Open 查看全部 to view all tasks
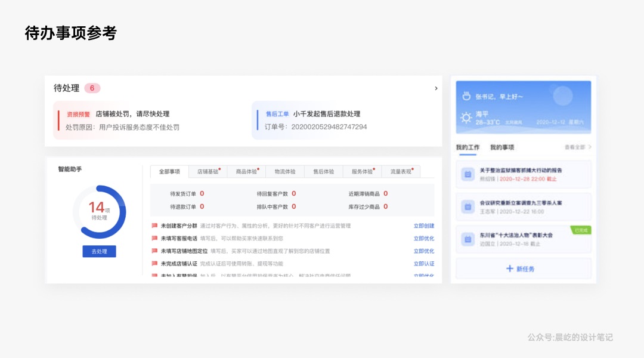 pyautogui.click(x=578, y=147)
